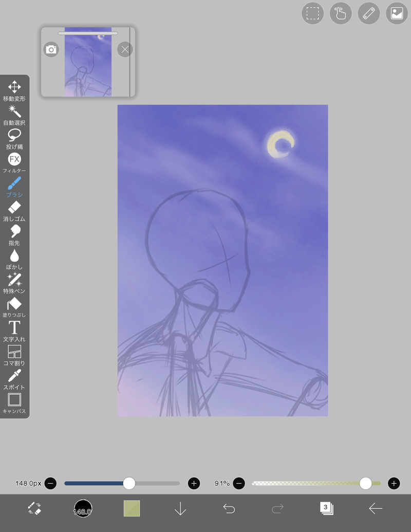Select the Smudge (指先) tool
The width and height of the screenshot is (411, 532).
[14, 235]
